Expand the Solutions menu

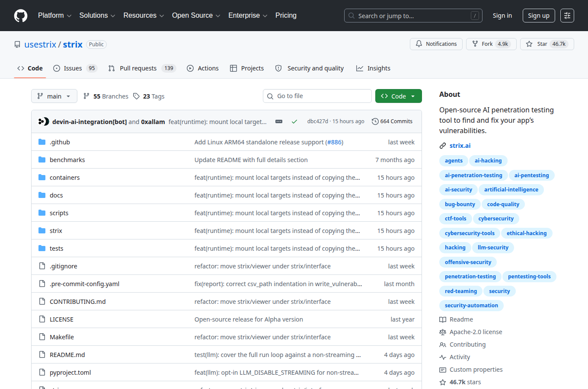point(97,16)
